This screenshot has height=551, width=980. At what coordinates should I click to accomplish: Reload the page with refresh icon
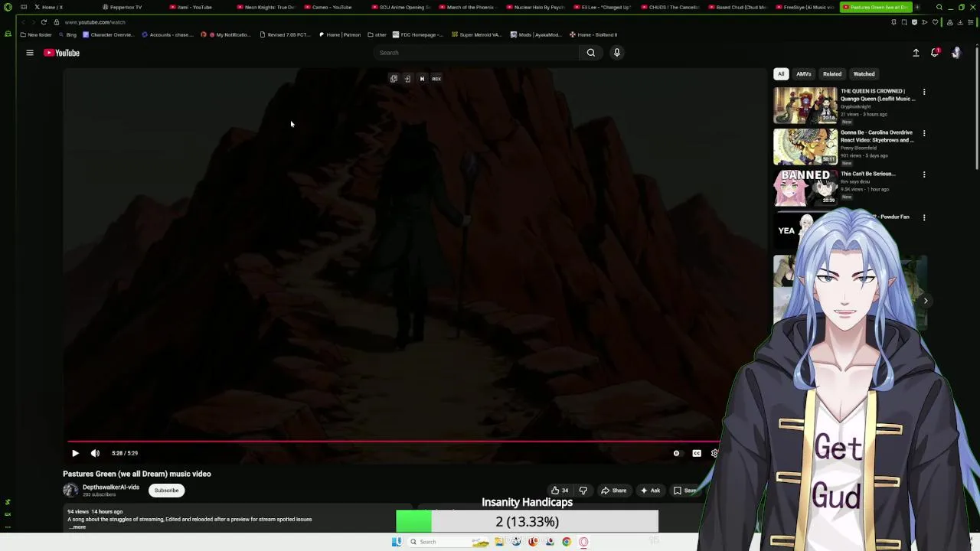44,22
